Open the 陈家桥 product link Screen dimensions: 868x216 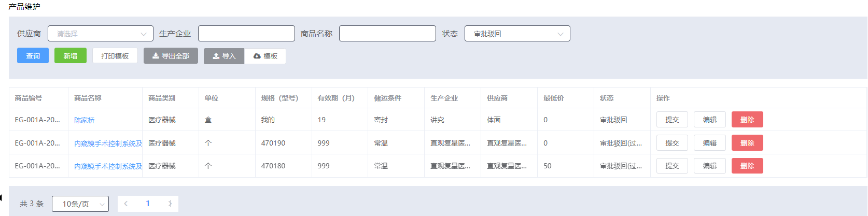[85, 120]
